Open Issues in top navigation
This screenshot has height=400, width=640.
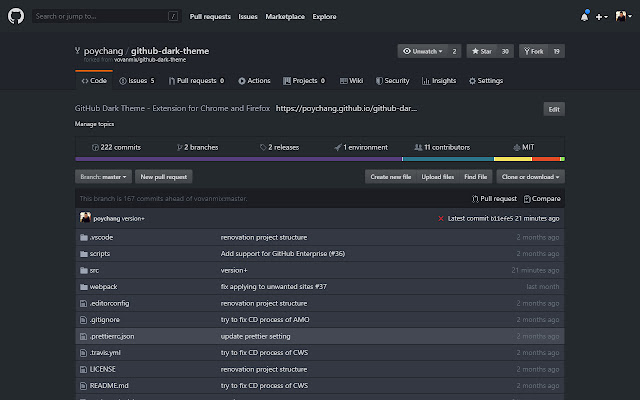point(248,17)
